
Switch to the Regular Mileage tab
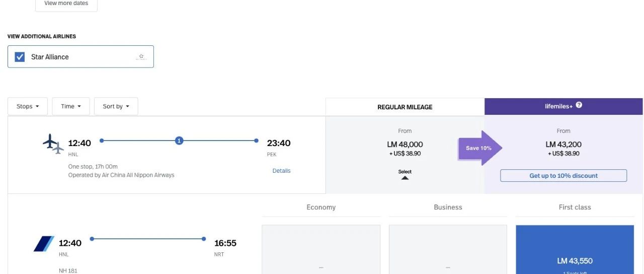405,107
